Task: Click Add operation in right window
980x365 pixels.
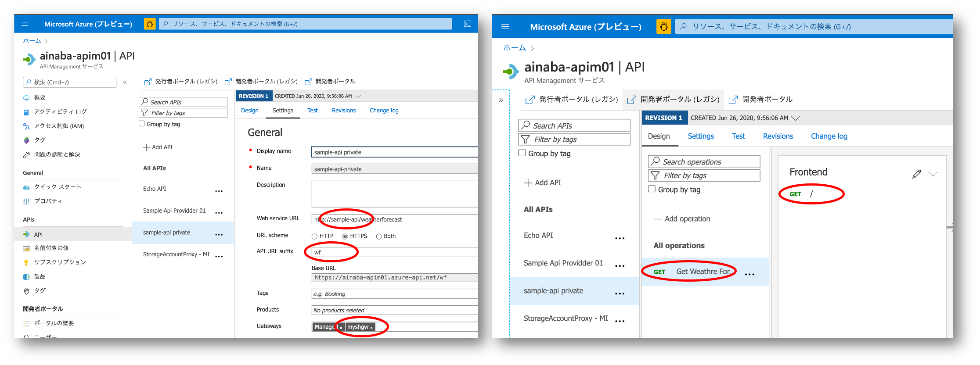Action: coord(682,219)
